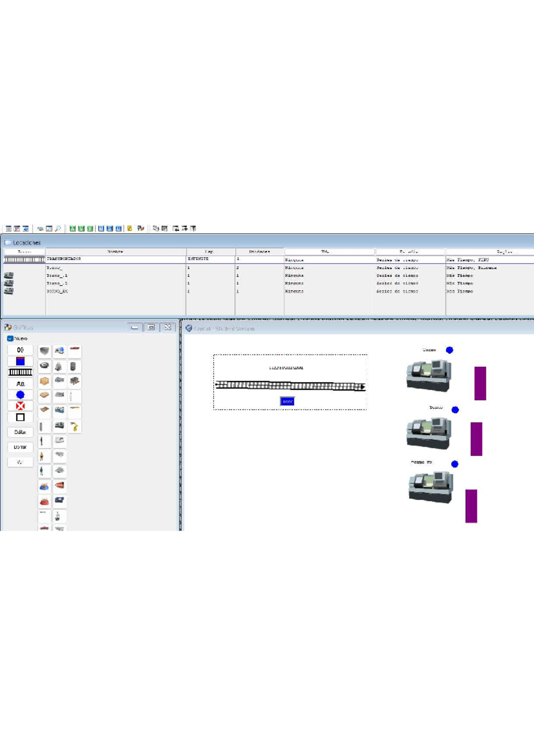Choose the yellow robot arm graphic

(x=74, y=427)
